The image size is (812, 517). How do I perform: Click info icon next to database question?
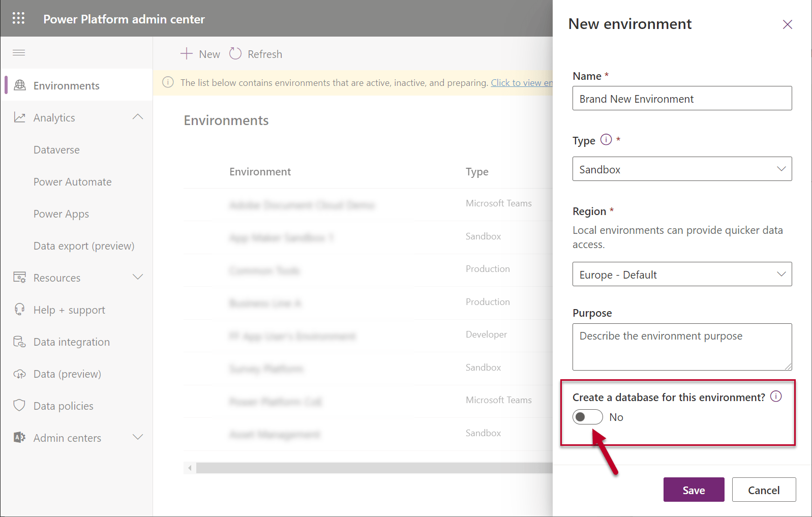(776, 396)
